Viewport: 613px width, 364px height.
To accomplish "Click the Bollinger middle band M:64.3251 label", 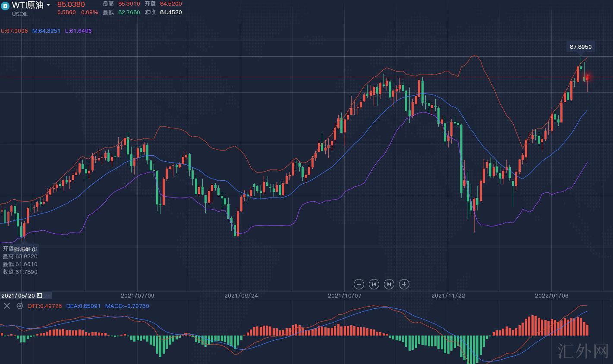I will (x=46, y=31).
